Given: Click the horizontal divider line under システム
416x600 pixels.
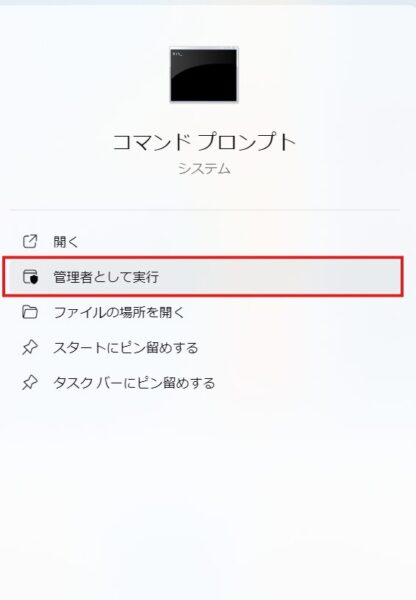Looking at the screenshot, I should point(204,210).
